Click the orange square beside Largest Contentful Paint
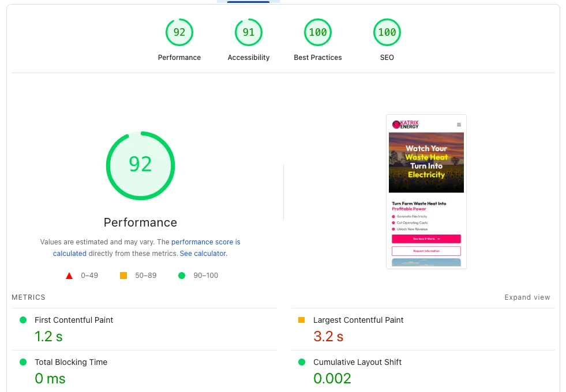 point(301,320)
